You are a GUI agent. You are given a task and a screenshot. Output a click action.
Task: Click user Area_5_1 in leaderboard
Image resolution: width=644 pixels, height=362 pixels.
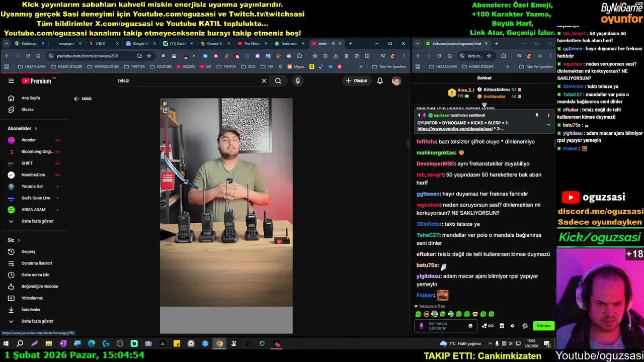[466, 90]
